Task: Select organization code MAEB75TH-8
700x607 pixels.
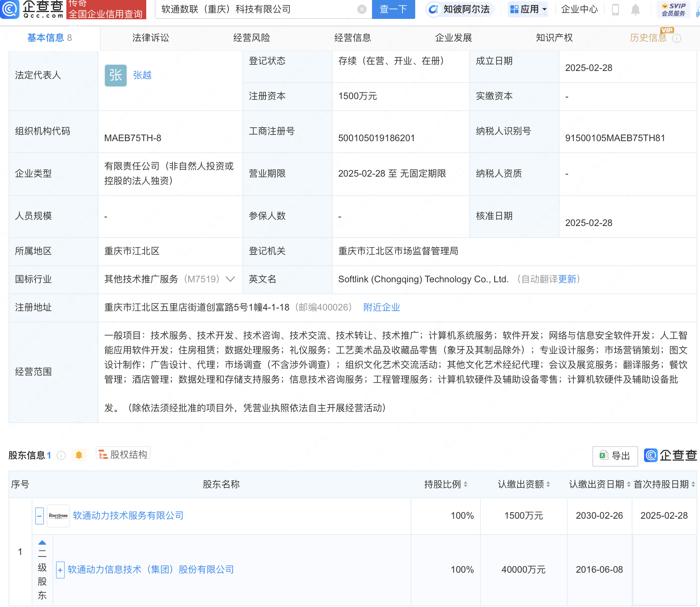Action: tap(133, 138)
